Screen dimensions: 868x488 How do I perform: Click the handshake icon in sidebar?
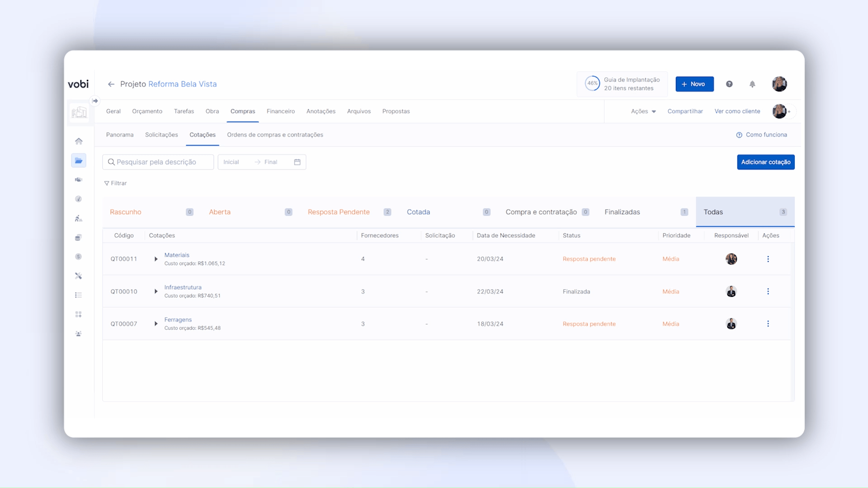(79, 180)
